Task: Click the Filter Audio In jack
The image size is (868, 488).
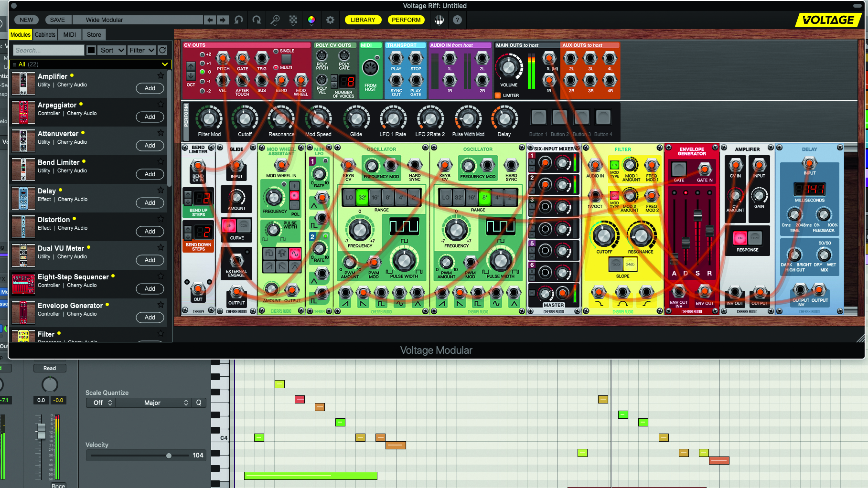Action: [x=595, y=166]
